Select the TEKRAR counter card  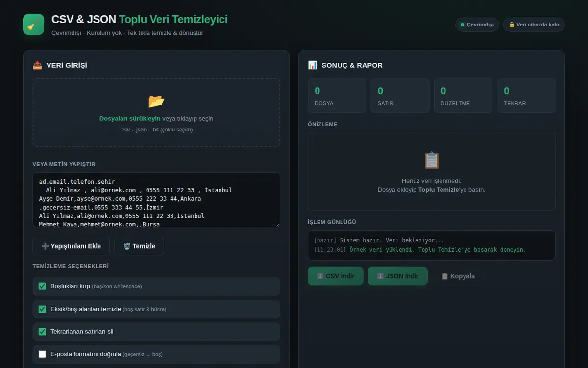click(x=526, y=96)
